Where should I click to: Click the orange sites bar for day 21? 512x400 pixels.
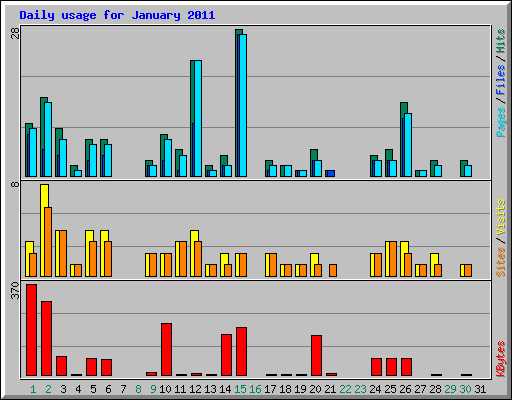(x=333, y=270)
